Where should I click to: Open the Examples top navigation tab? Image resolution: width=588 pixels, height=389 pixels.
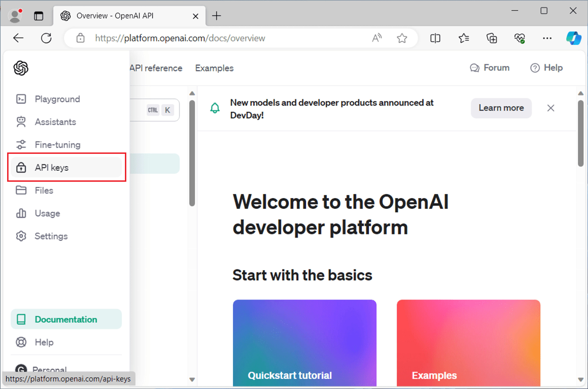click(214, 68)
